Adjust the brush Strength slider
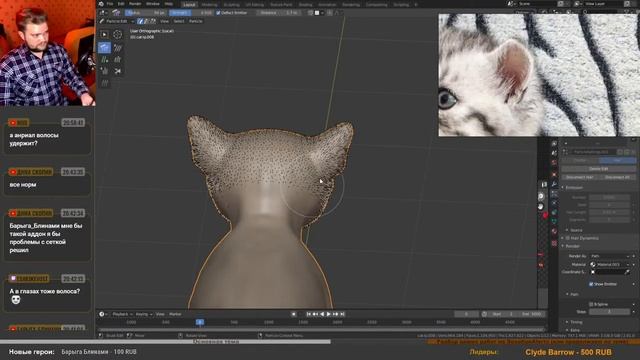This screenshot has height=360, width=640. pyautogui.click(x=191, y=13)
